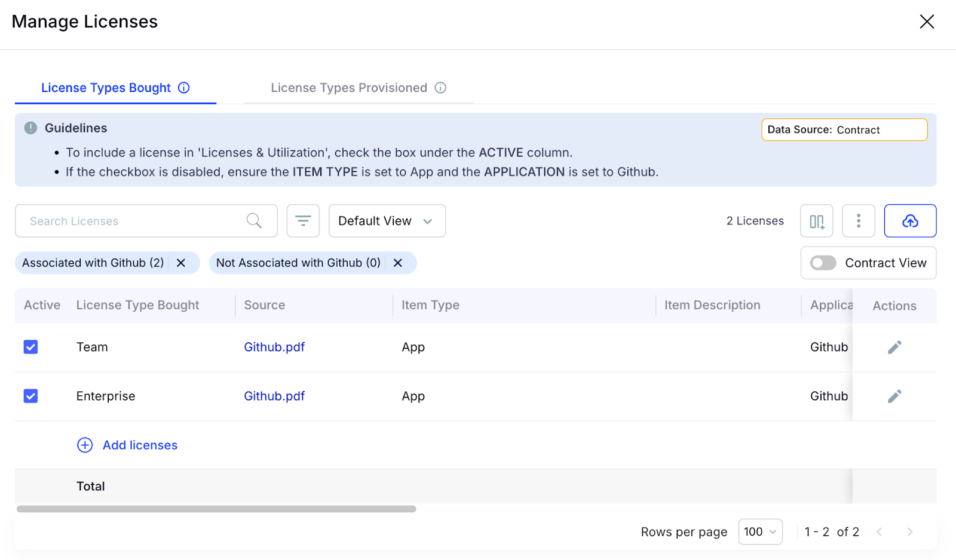This screenshot has width=956, height=560.
Task: Edit the Enterprise license row
Action: coord(894,396)
